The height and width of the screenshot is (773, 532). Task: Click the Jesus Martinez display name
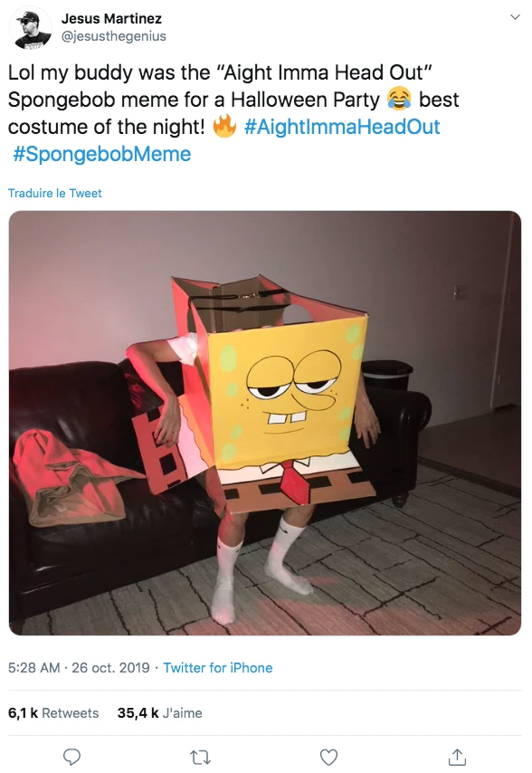(111, 19)
